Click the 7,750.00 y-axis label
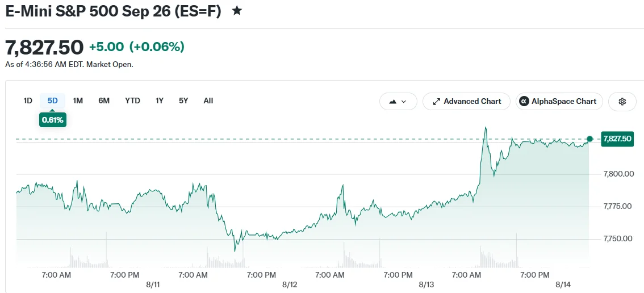This screenshot has width=644, height=293. click(x=618, y=238)
